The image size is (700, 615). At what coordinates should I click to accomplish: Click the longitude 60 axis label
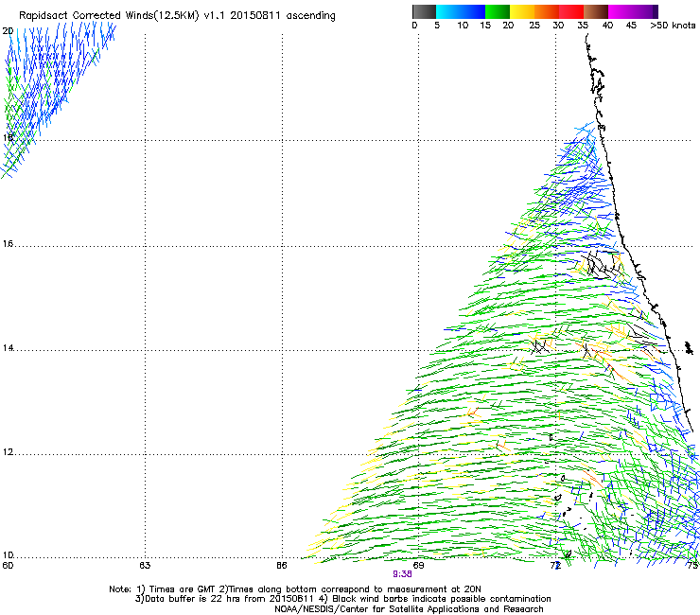(8, 566)
